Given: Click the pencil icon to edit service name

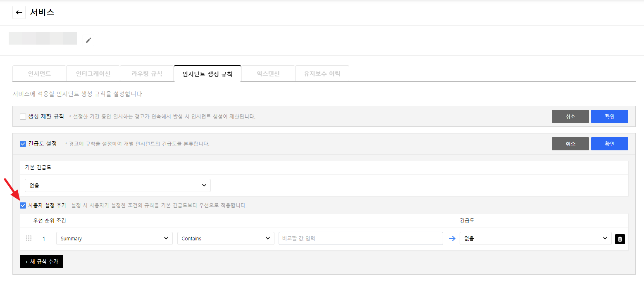Looking at the screenshot, I should point(88,40).
